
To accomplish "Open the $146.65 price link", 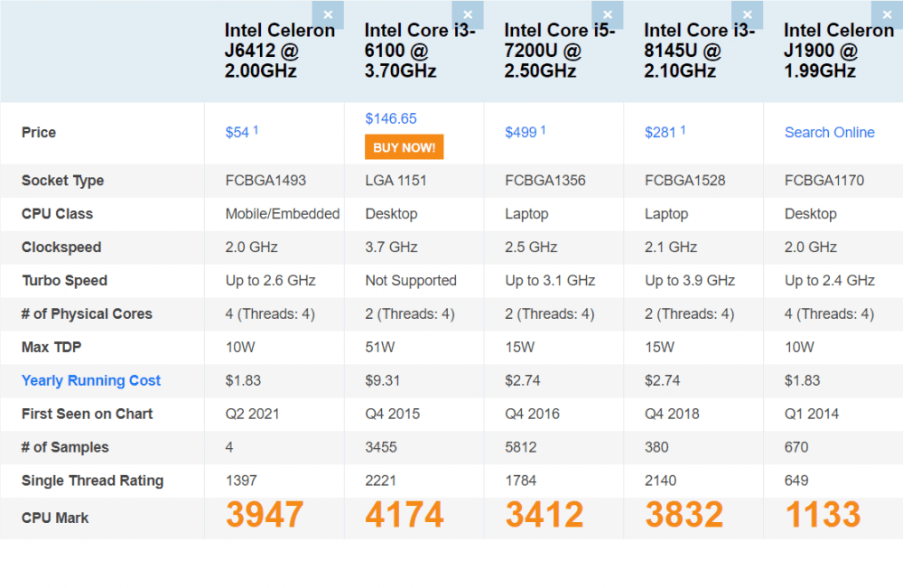I will tap(391, 118).
